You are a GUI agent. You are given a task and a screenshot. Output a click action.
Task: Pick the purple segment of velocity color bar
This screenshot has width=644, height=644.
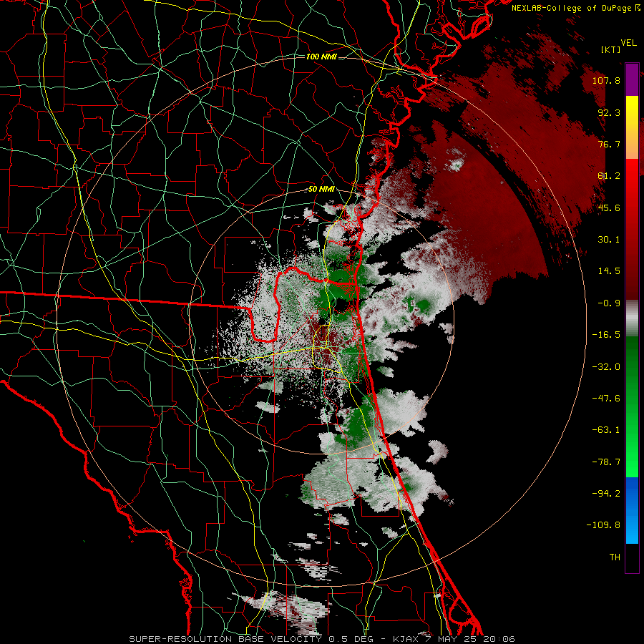(x=632, y=80)
